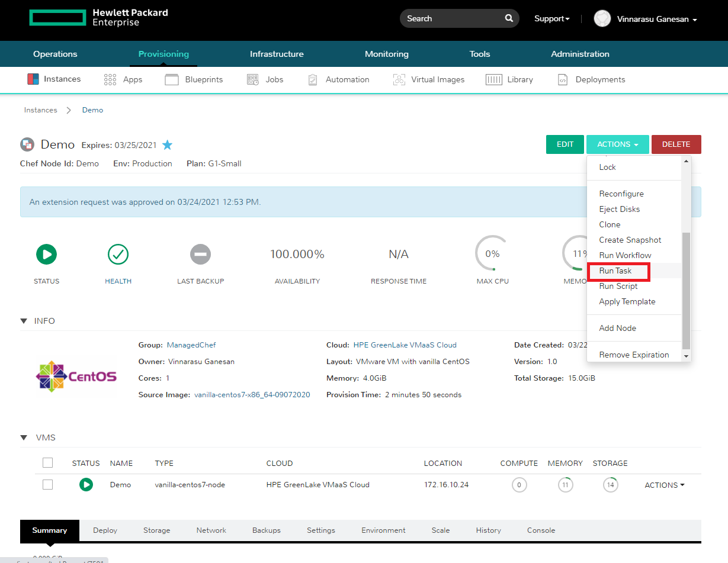
Task: Switch to the Network tab
Action: pos(211,530)
